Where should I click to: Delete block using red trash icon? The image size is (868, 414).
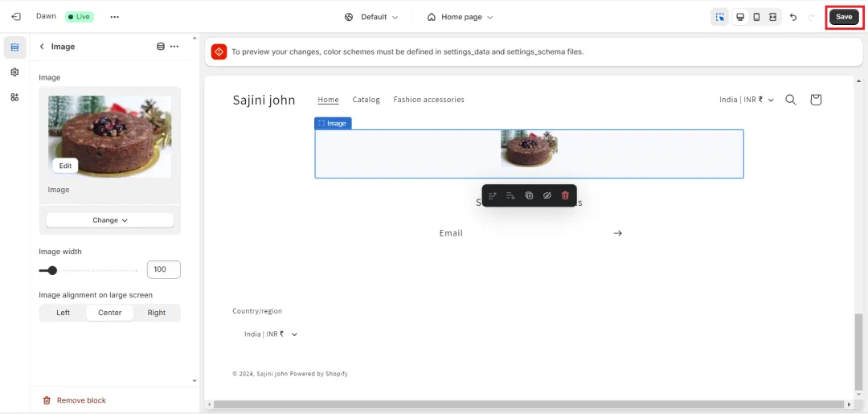tap(565, 195)
